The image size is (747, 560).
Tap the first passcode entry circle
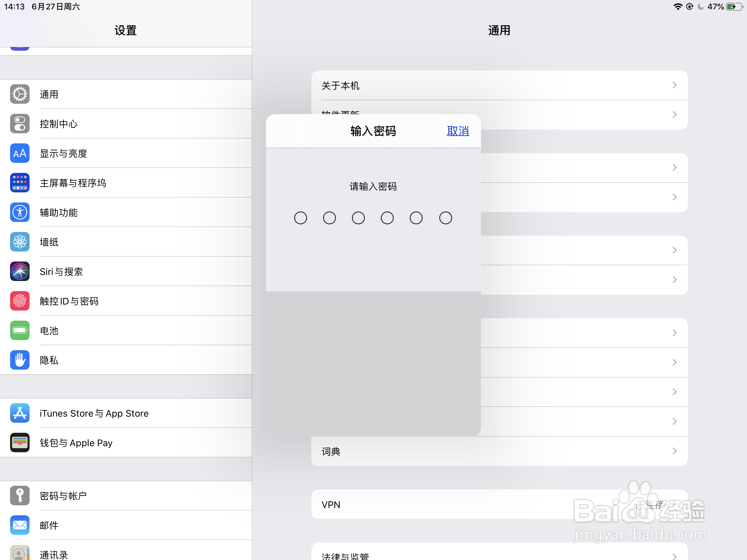(300, 218)
